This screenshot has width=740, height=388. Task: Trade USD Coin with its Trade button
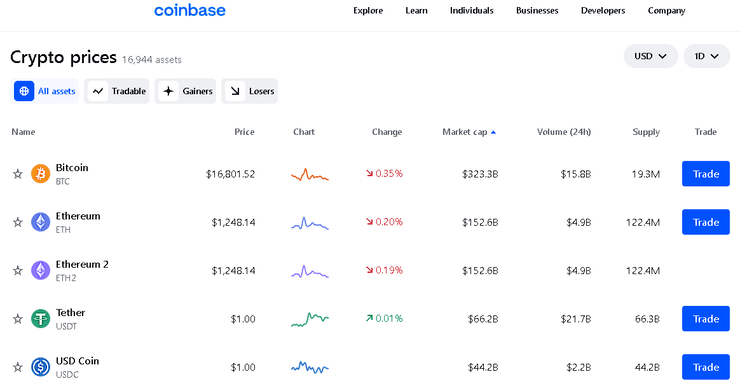click(706, 367)
